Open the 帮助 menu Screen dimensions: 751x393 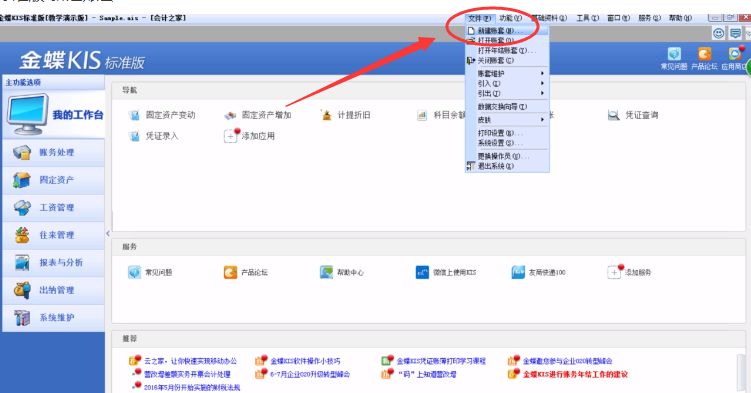(680, 18)
